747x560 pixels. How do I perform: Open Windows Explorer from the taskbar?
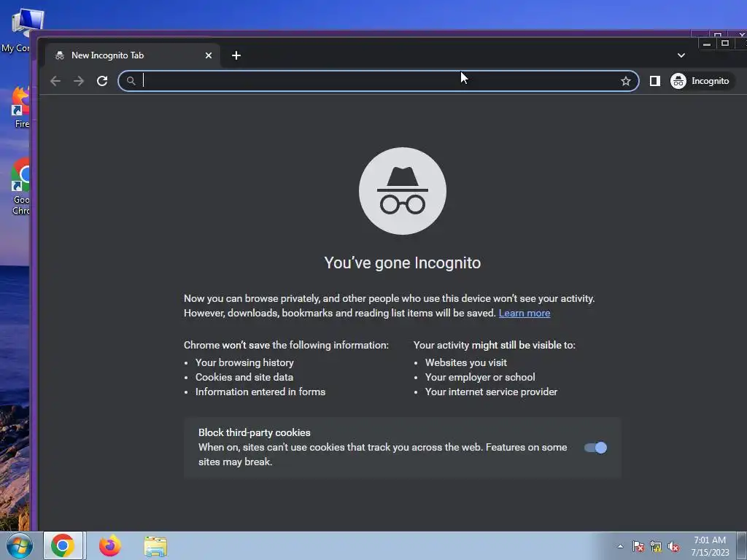tap(156, 546)
